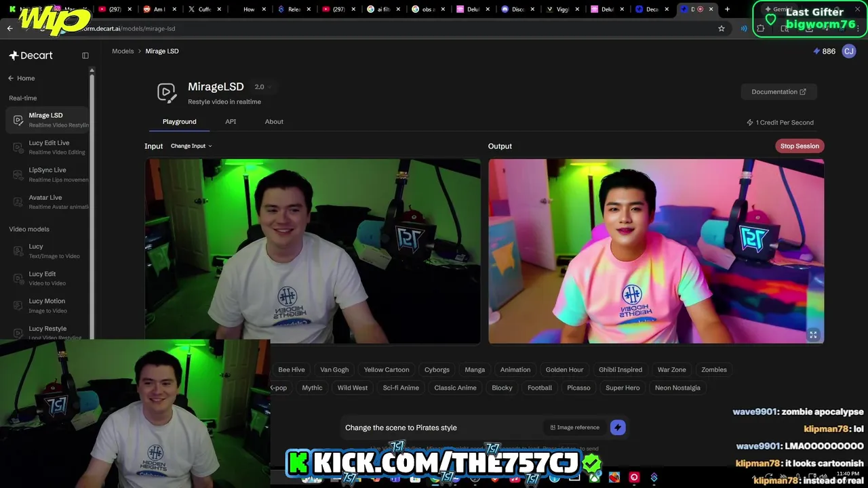Screen dimensions: 868x488
Task: Switch to the API tab
Action: tap(231, 122)
